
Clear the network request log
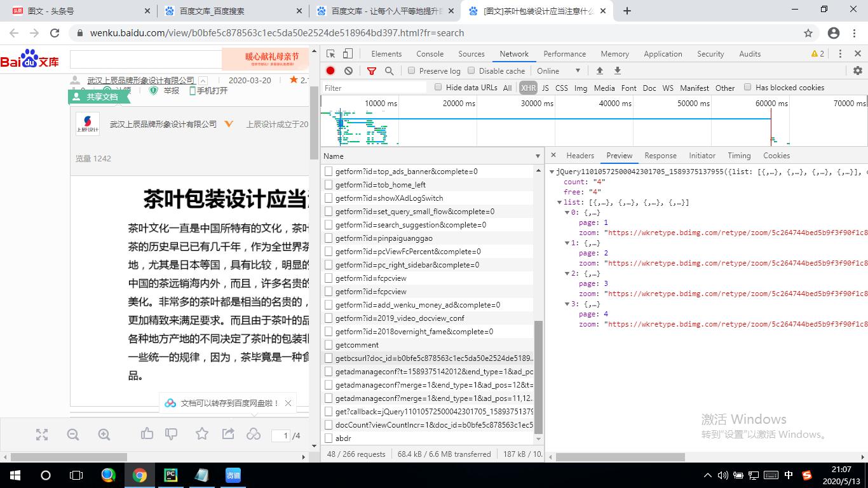pos(348,71)
